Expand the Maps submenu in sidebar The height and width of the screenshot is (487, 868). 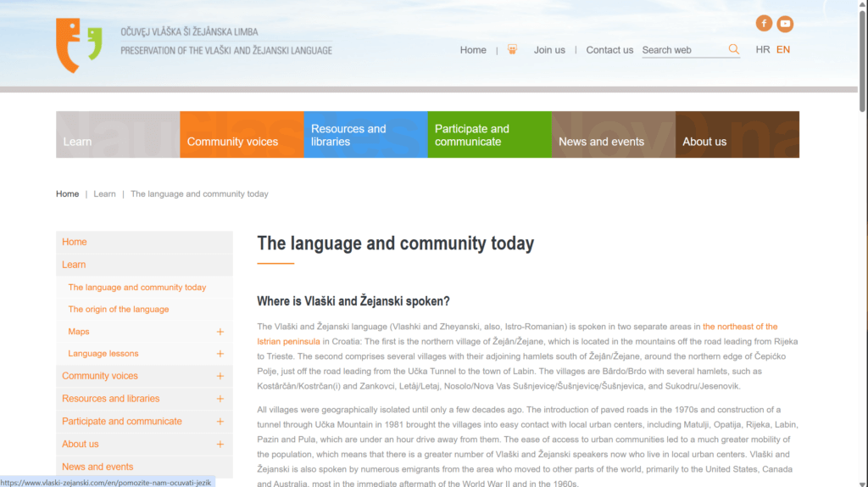tap(220, 332)
